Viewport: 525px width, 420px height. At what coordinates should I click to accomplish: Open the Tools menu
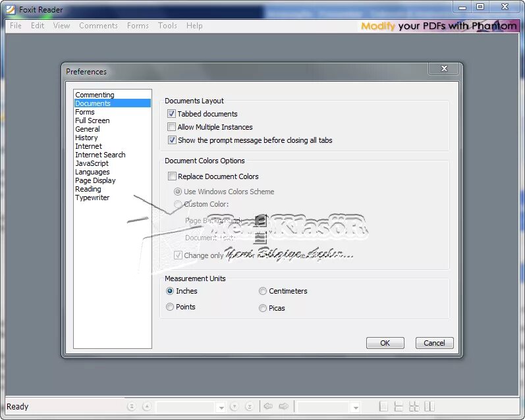coord(167,26)
